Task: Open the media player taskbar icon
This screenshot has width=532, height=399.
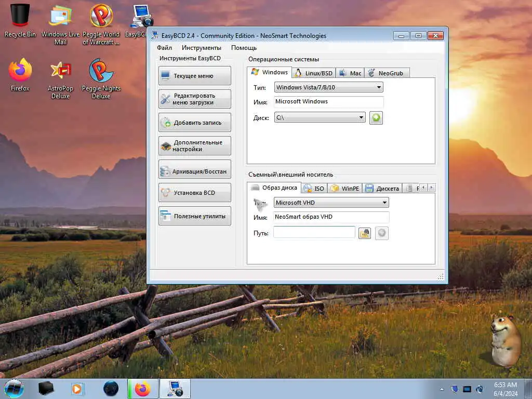Action: coord(77,389)
